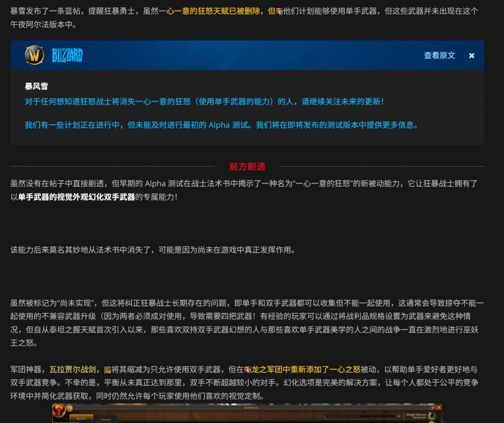Click the Spellbook screenshot image
Viewport: 504px width, 423px height.
click(x=246, y=414)
